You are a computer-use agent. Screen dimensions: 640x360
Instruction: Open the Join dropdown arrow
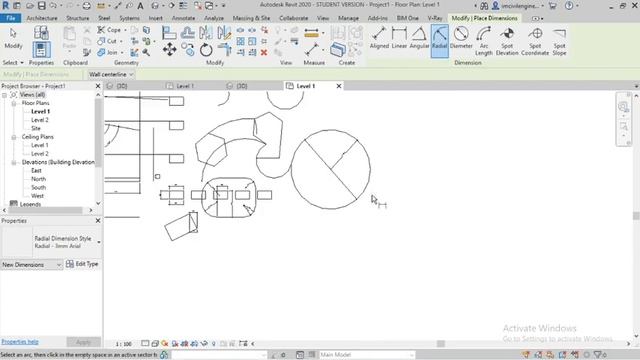coord(122,52)
